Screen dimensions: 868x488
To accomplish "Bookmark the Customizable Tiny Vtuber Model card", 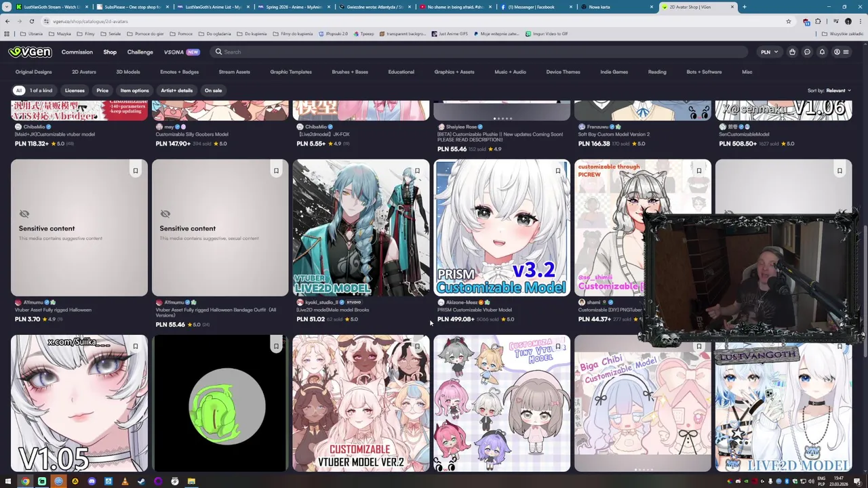I will (558, 346).
